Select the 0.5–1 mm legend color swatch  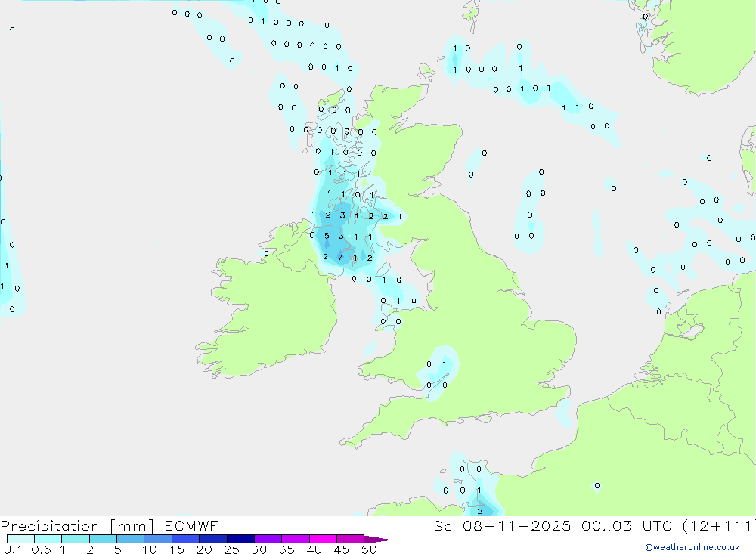tap(48, 539)
